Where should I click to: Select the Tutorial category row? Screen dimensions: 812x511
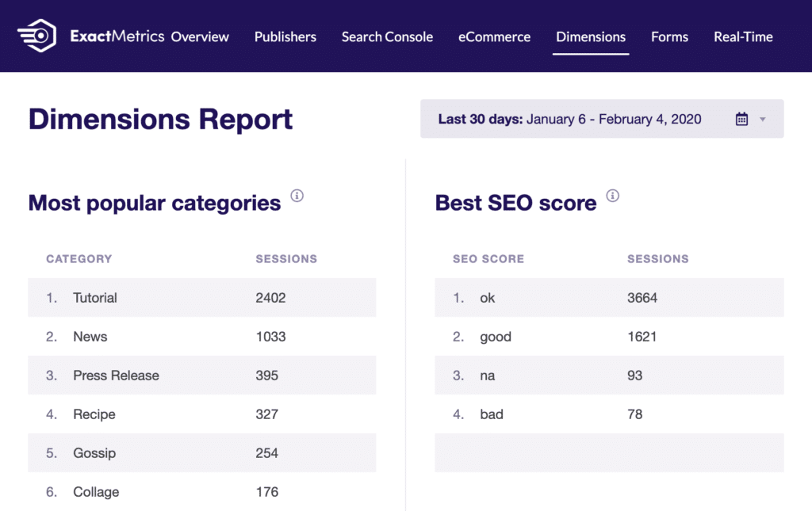pos(201,298)
